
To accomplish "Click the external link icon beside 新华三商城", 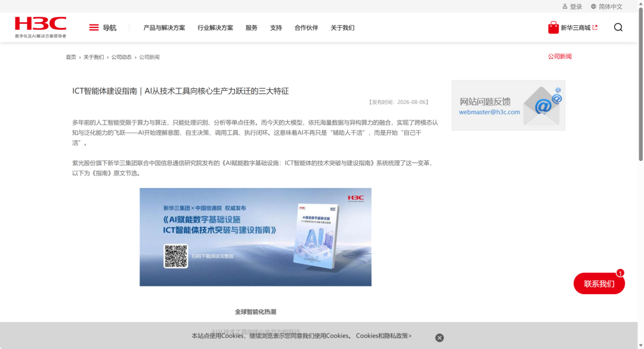I will point(595,27).
